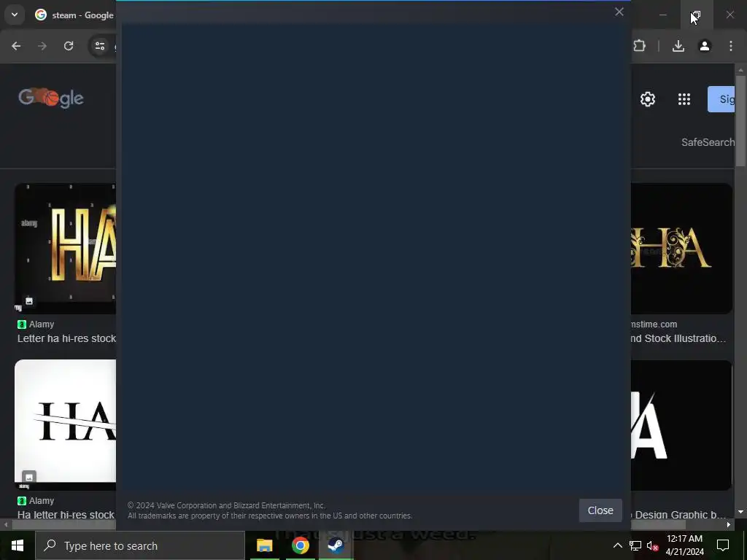The image size is (747, 560).
Task: Open the white A logo thumbnail on black
Action: [682, 425]
